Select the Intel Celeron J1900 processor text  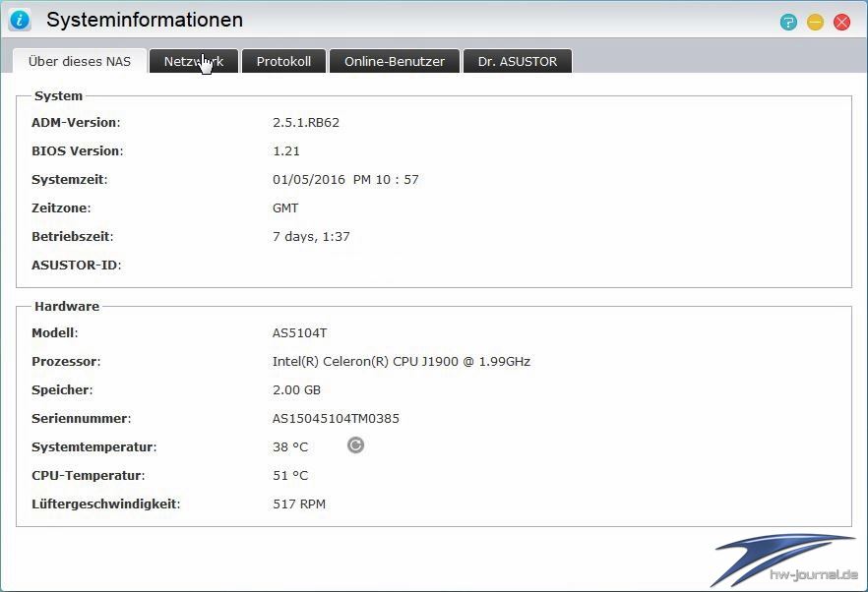tap(402, 362)
